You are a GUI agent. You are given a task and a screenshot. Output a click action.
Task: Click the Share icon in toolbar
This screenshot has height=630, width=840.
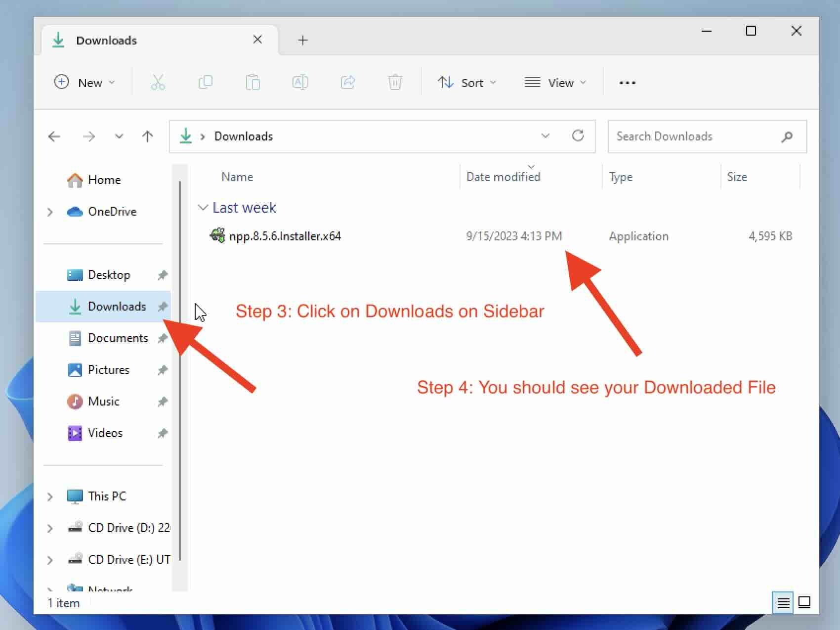[x=347, y=82]
